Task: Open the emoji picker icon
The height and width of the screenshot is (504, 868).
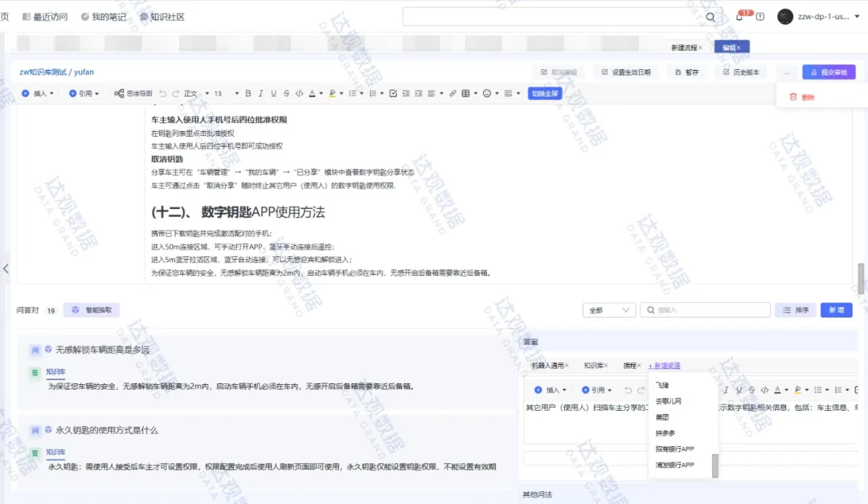Action: click(x=487, y=93)
